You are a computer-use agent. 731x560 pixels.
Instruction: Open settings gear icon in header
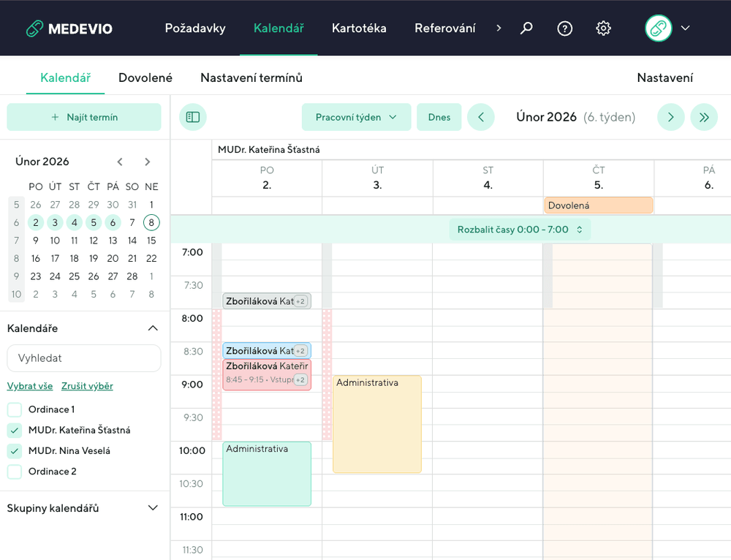coord(603,29)
